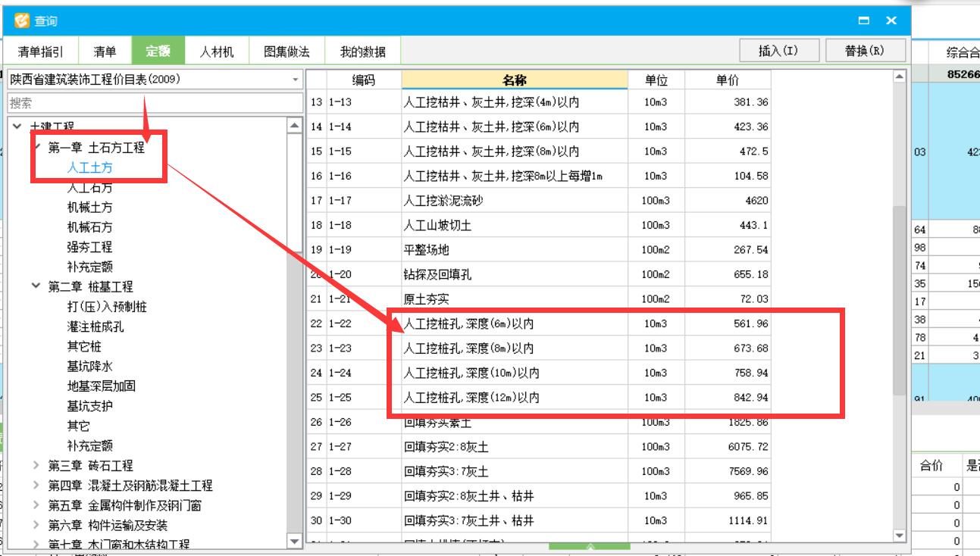Viewport: 980px width, 556px height.
Task: Select the 人工挖淤泥流砂 row
Action: pos(539,201)
